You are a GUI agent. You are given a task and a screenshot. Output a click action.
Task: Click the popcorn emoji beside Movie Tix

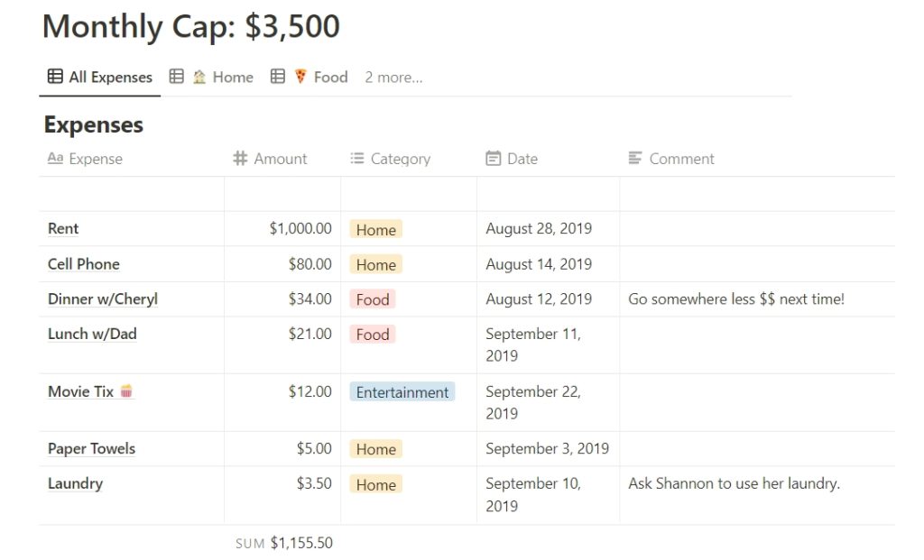point(126,391)
